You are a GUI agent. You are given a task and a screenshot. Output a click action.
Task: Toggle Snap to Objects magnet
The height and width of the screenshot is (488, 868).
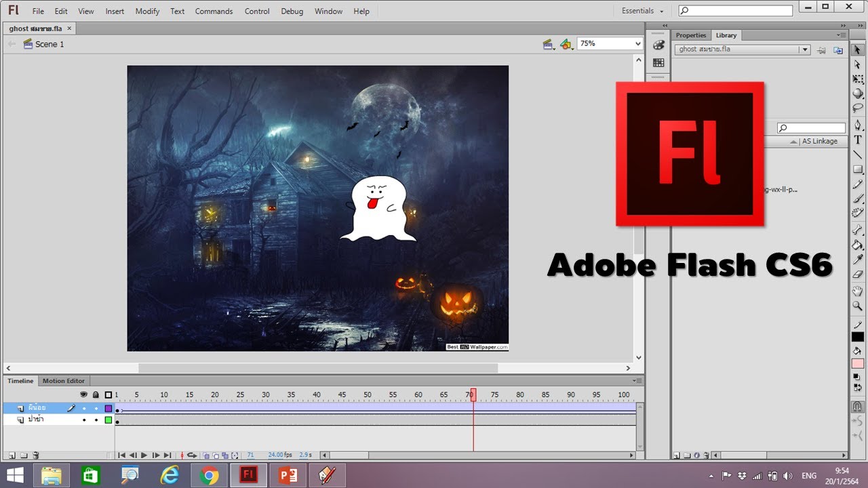click(858, 407)
